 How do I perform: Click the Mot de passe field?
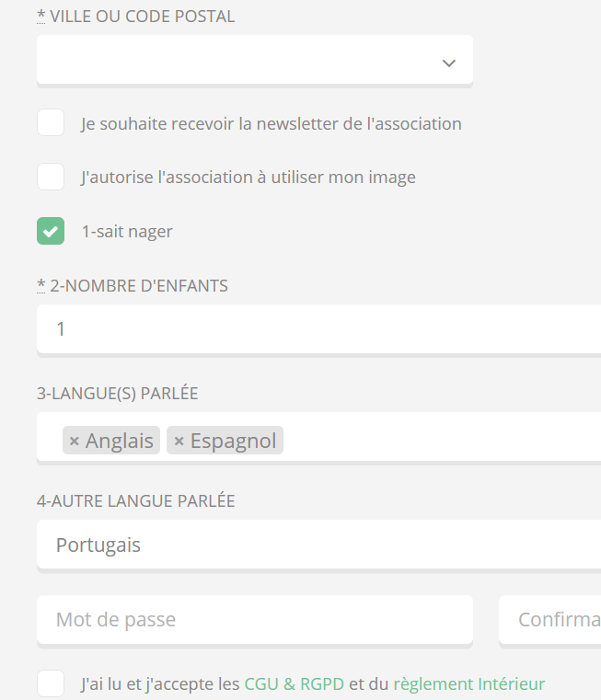click(x=254, y=619)
